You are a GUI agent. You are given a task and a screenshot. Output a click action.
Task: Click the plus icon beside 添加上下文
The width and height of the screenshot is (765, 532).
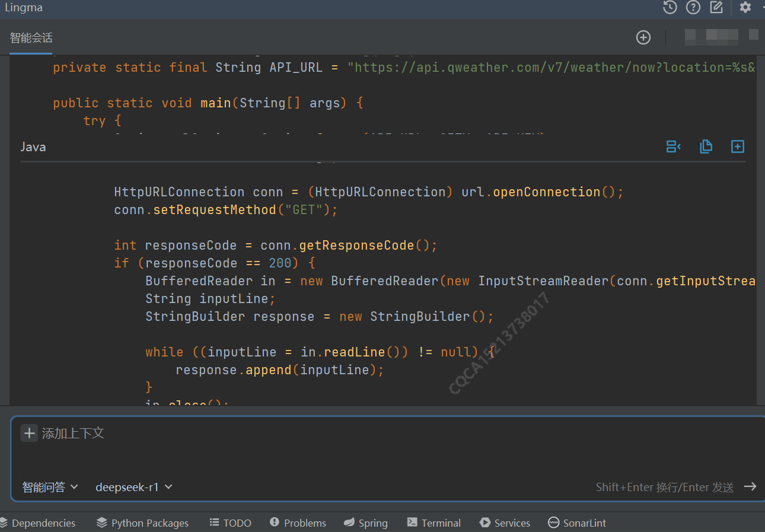29,433
